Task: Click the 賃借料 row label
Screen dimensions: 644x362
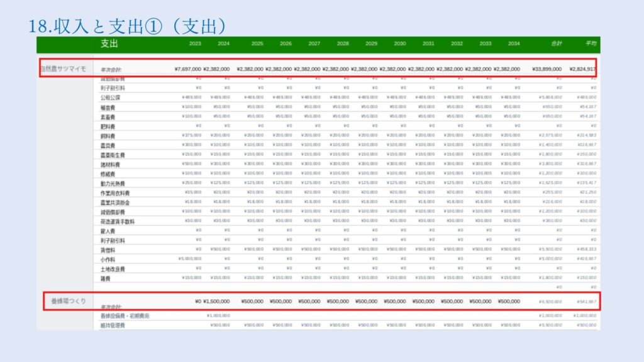Action: pos(108,250)
